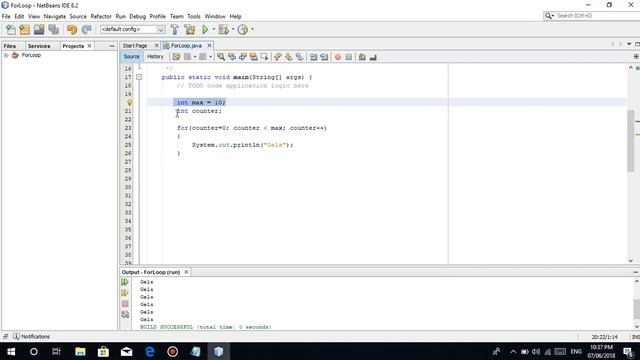This screenshot has width=640, height=360.
Task: Expand the ForLoop project tree
Action: pyautogui.click(x=6, y=55)
